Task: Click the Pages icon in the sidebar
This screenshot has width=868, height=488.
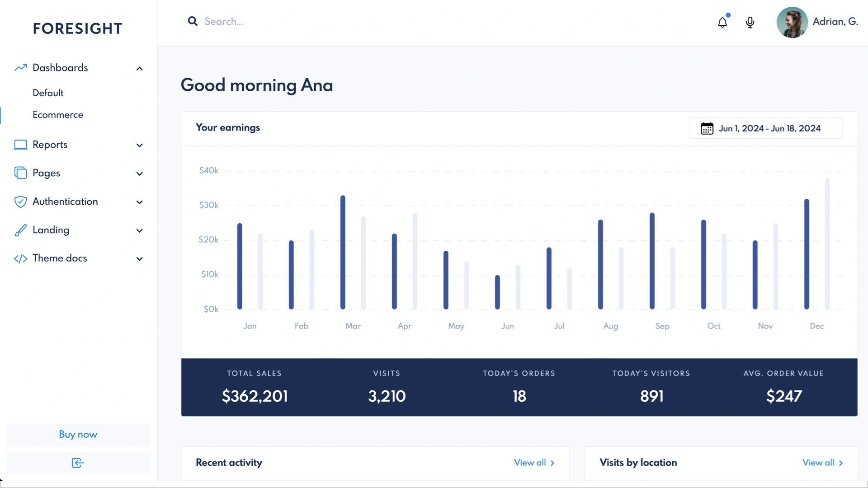Action: pyautogui.click(x=20, y=173)
